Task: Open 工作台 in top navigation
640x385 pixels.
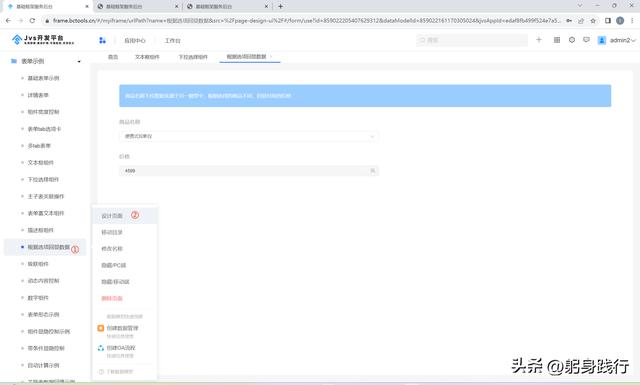Action: (172, 40)
